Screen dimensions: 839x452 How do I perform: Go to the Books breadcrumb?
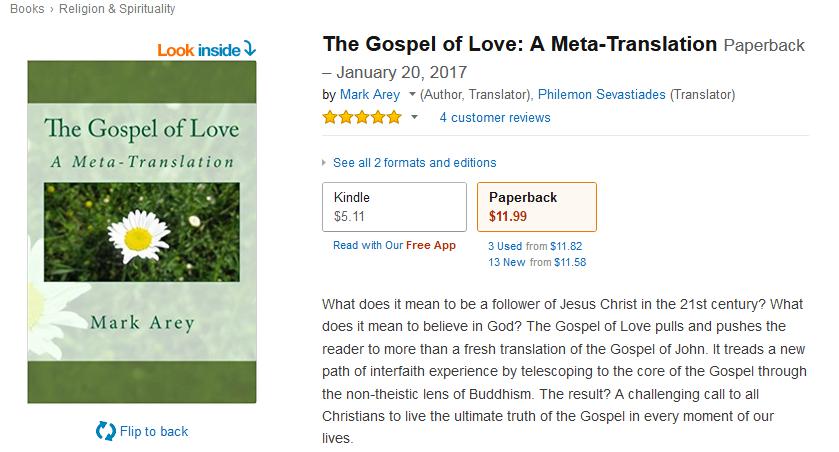click(26, 9)
